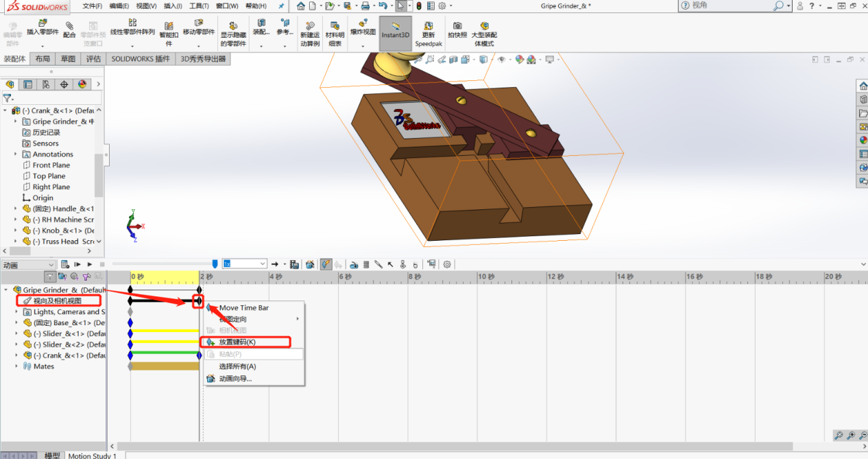868x459 pixels.
Task: Click the 更新 Speedpak icon
Action: (x=429, y=34)
